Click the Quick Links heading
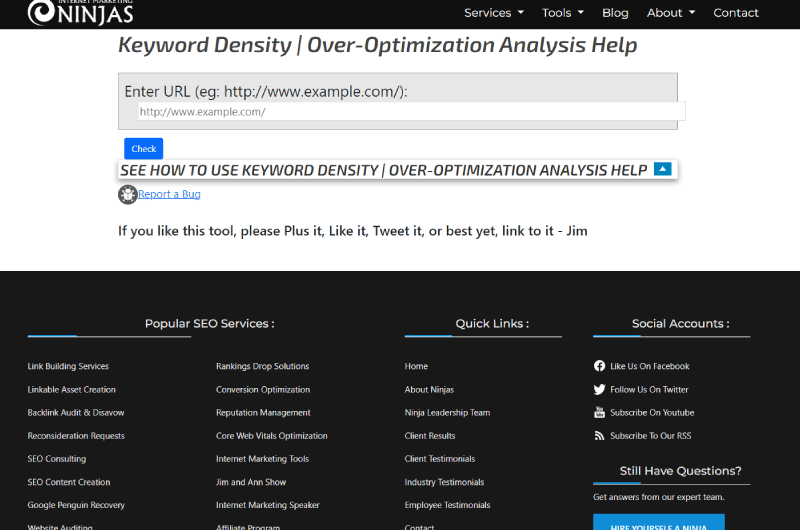This screenshot has width=800, height=530. tap(492, 323)
